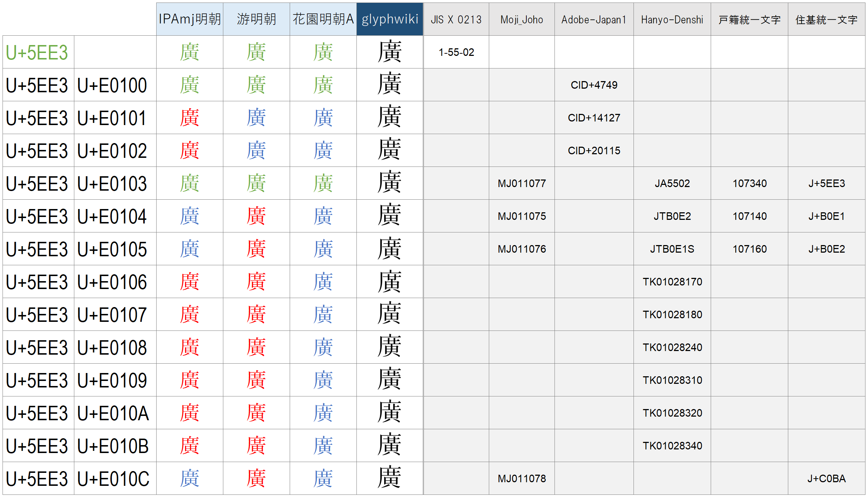Select the glyphwiki column header

(x=390, y=19)
